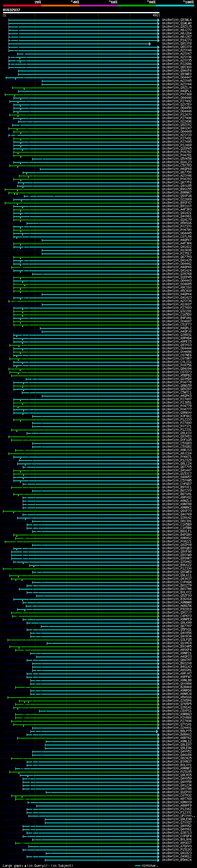This screenshot has width=197, height=868.
Task: Select hit label UniRef100_Q7XYQ7
Action: (x=177, y=822)
